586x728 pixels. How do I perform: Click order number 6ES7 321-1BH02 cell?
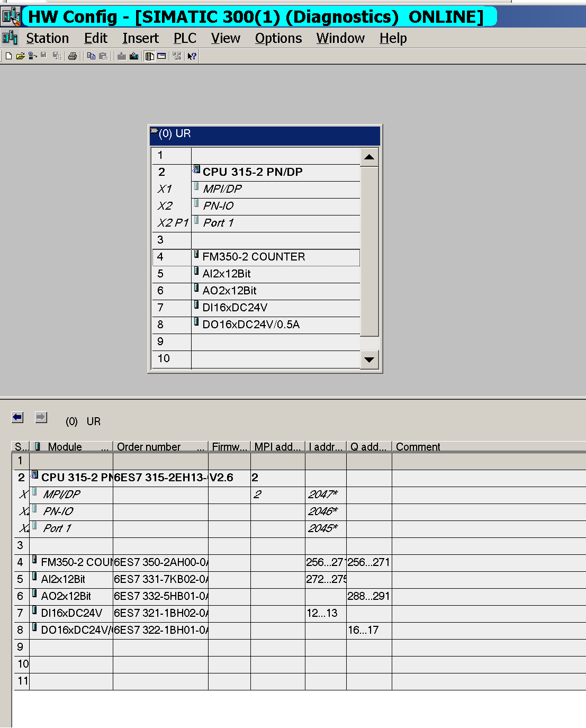(x=161, y=613)
